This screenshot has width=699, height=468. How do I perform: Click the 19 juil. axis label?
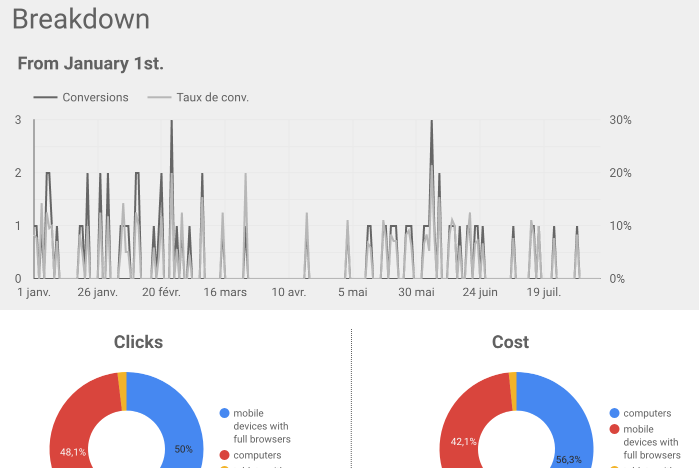pyautogui.click(x=544, y=292)
